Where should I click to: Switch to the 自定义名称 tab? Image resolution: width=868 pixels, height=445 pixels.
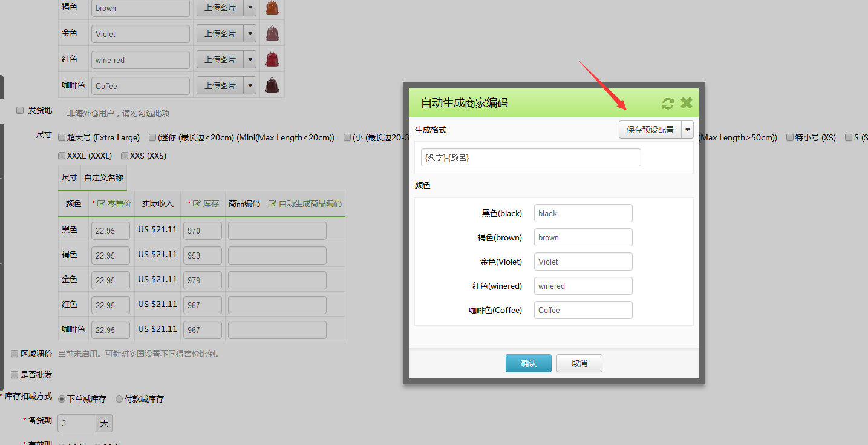click(x=104, y=177)
